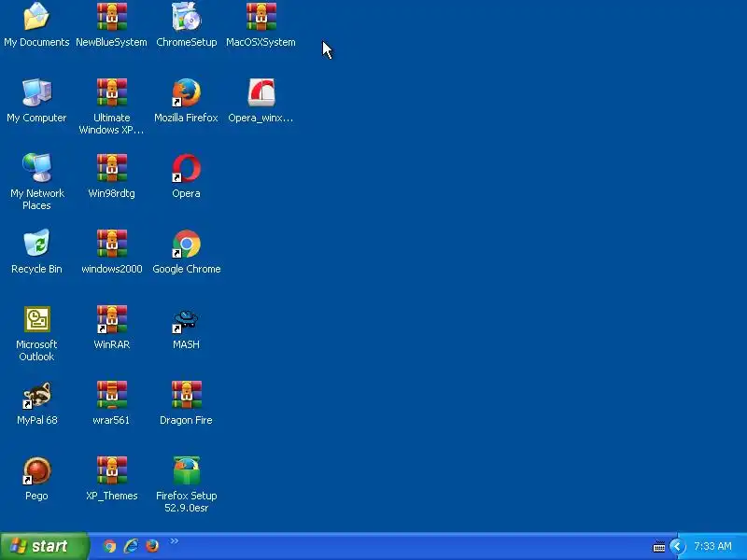Launch Internet Explorer from Quick Launch bar

pos(131,546)
